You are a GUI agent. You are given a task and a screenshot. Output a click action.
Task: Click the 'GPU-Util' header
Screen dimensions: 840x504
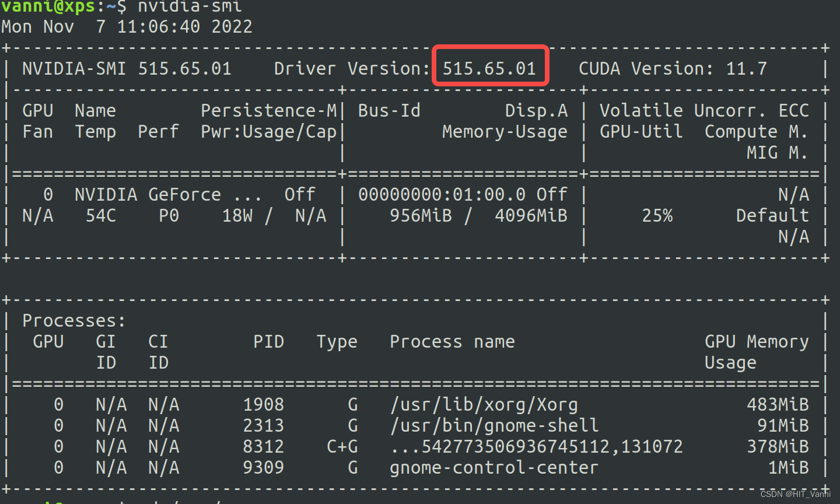tap(641, 132)
